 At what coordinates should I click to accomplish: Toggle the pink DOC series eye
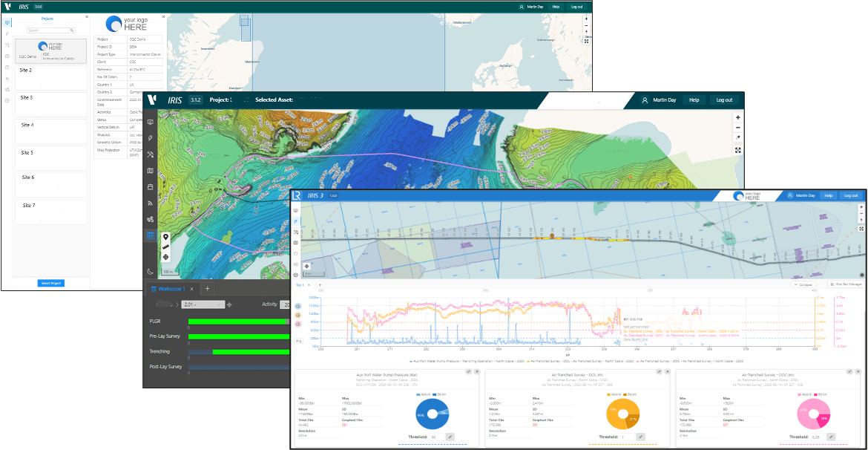pos(298,325)
